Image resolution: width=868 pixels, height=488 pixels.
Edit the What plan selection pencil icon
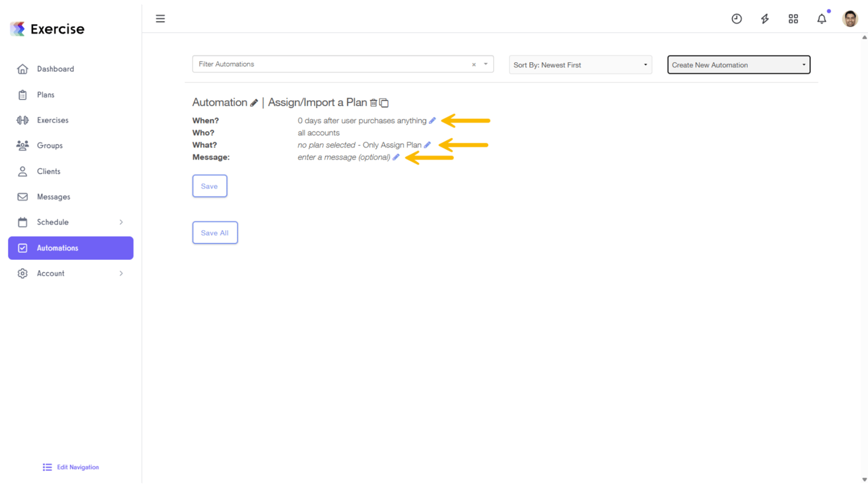click(427, 144)
